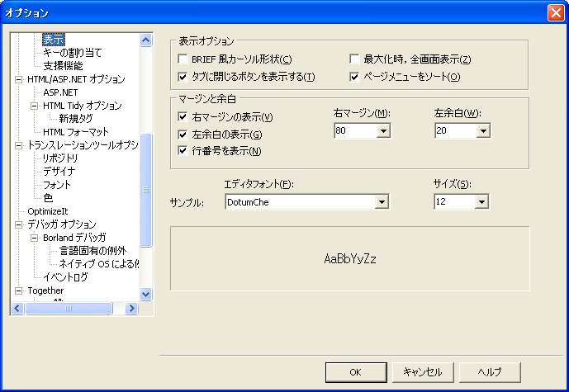The height and width of the screenshot is (392, 569).
Task: Collapse the Borland デバッガ node
Action: 34,238
